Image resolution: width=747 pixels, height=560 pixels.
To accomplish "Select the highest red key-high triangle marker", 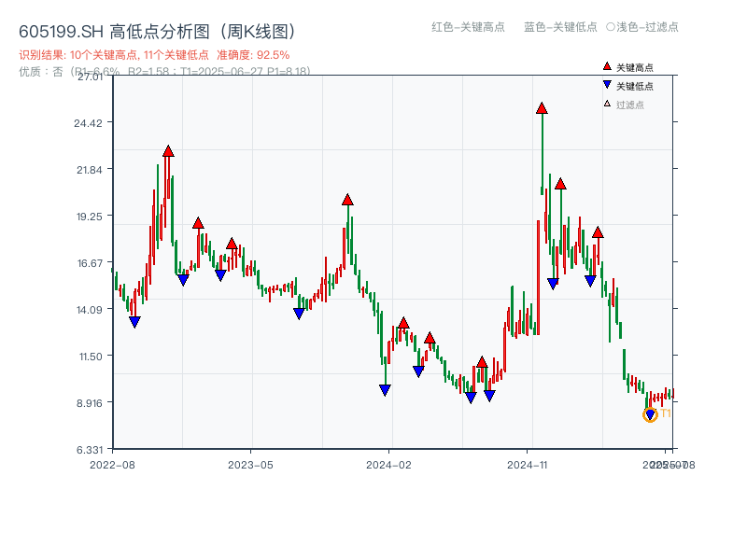I will pos(542,108).
